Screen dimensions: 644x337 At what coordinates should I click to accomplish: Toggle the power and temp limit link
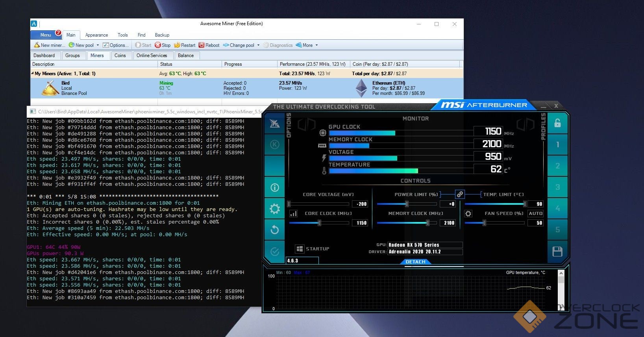459,194
